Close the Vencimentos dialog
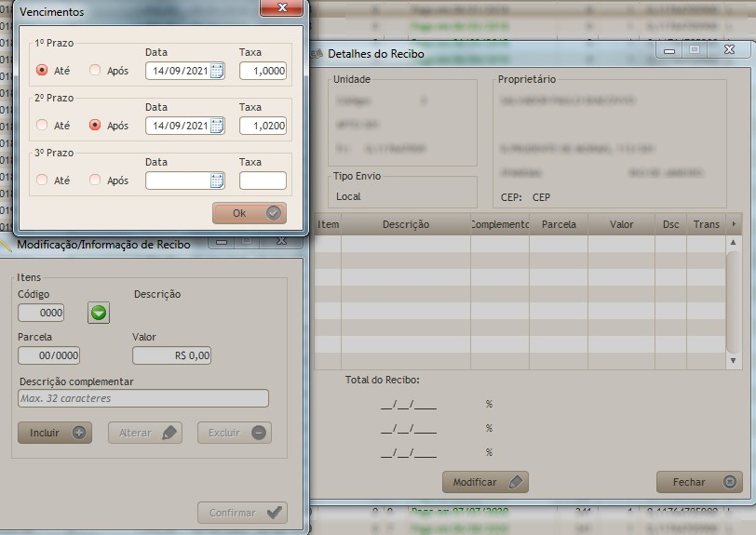This screenshot has height=535, width=756. pos(284,8)
